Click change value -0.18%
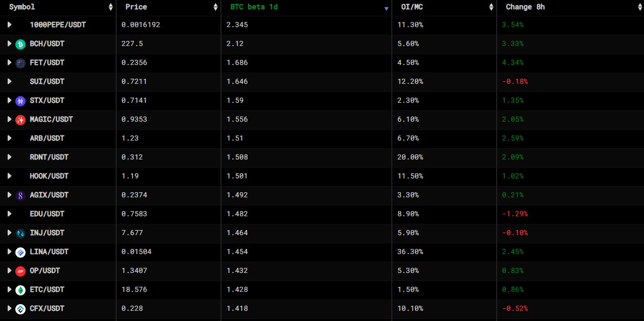Screen dimensions: 644x321 point(515,81)
